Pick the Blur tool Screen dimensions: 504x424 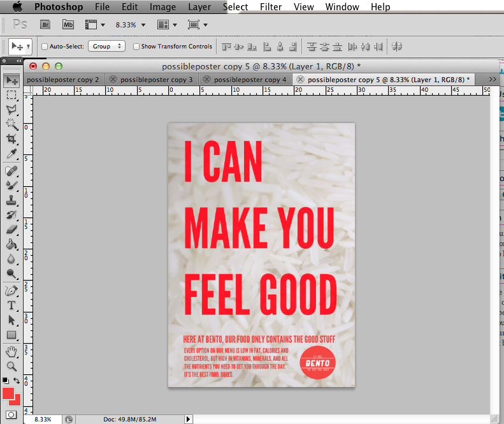[x=11, y=259]
